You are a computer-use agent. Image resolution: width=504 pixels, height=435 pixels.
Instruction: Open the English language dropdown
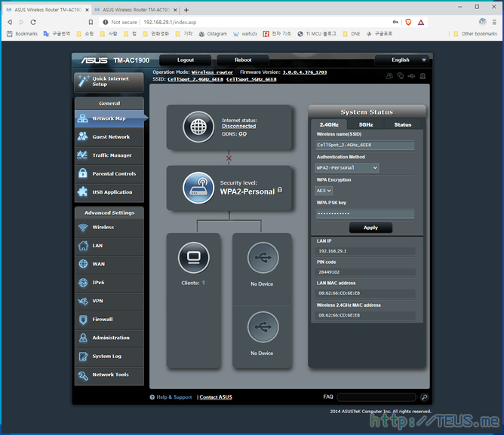click(x=404, y=60)
